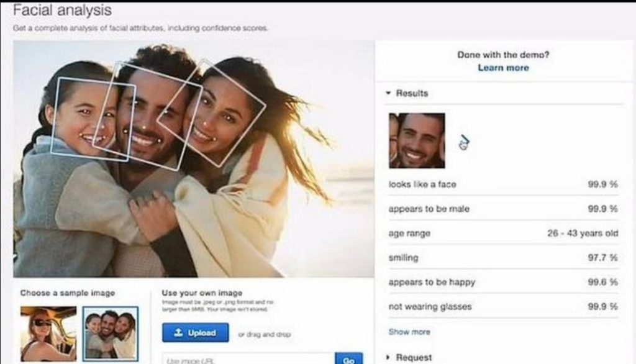
Task: Click the "appears to be male" result row
Action: coord(502,209)
